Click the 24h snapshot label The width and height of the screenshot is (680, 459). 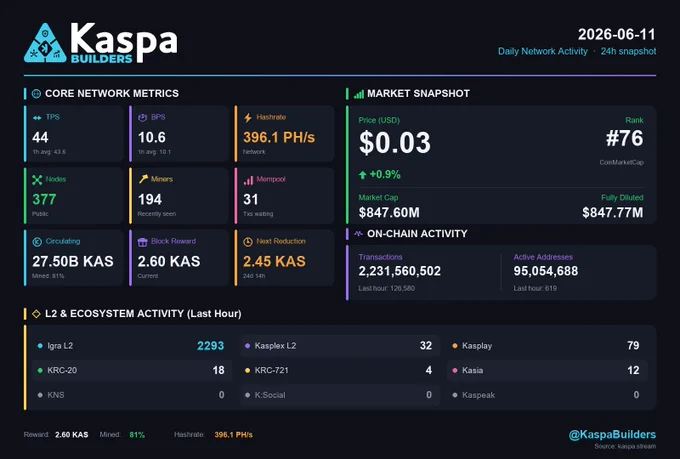pos(628,51)
